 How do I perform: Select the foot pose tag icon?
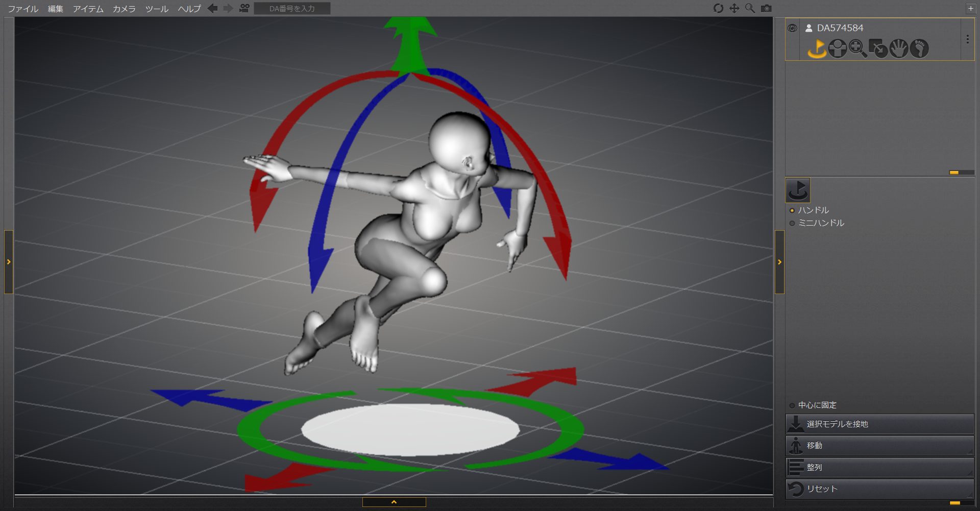pyautogui.click(x=919, y=48)
